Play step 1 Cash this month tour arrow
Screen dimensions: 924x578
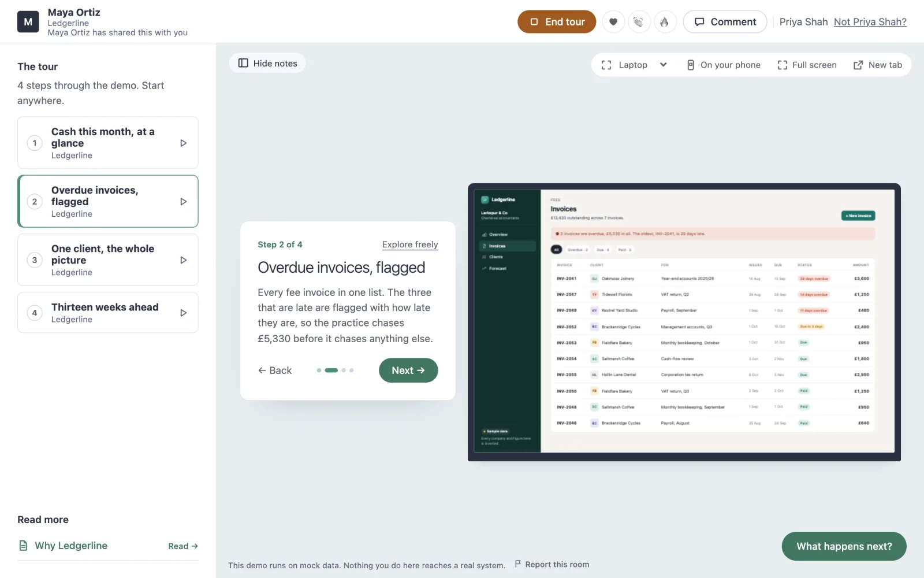(x=183, y=143)
